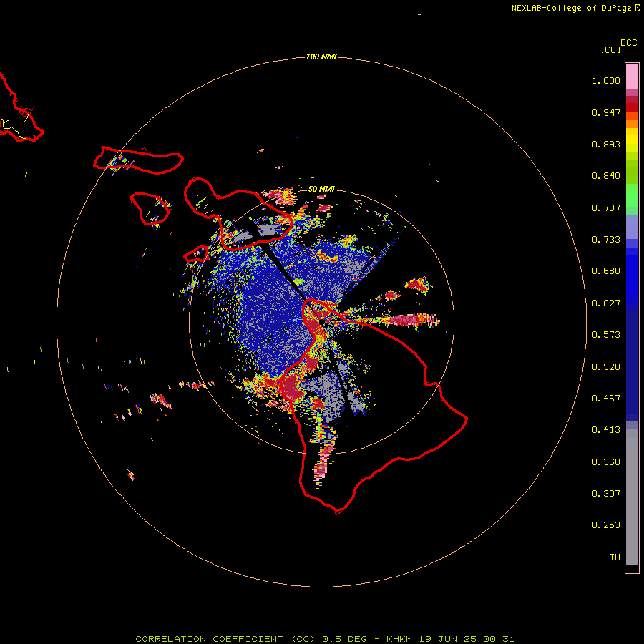The height and width of the screenshot is (644, 644).
Task: Click the 0.733 color bar value
Action: [x=606, y=240]
